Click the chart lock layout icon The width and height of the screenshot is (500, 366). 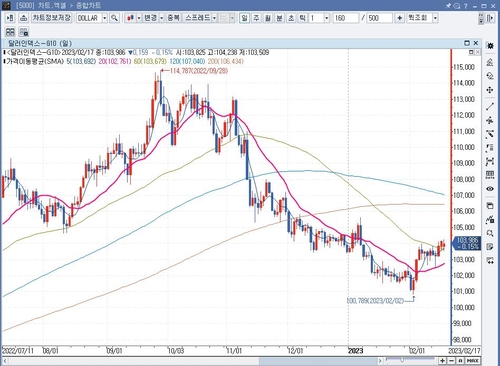24,32
